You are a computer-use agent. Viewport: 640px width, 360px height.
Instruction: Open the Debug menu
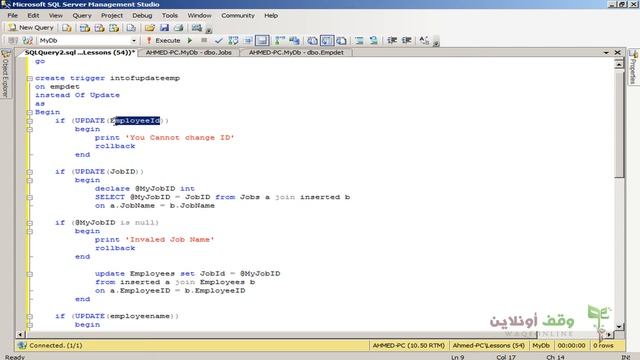(142, 16)
